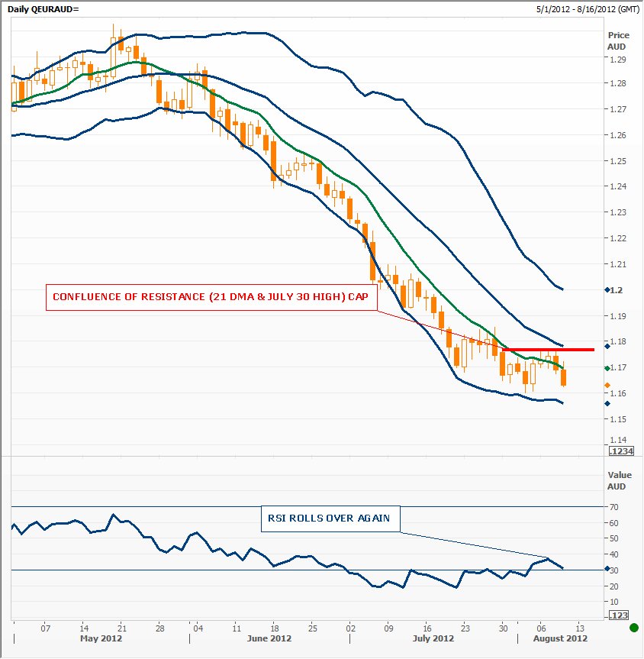This screenshot has height=659, width=644.
Task: Click the 02 date tick on the time axis
Action: 350,628
